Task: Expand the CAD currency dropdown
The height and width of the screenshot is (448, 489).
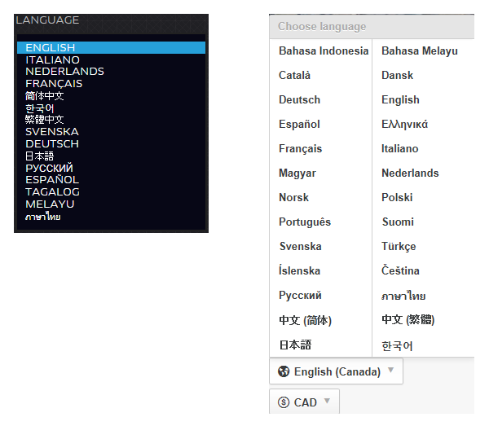Action: [x=304, y=402]
